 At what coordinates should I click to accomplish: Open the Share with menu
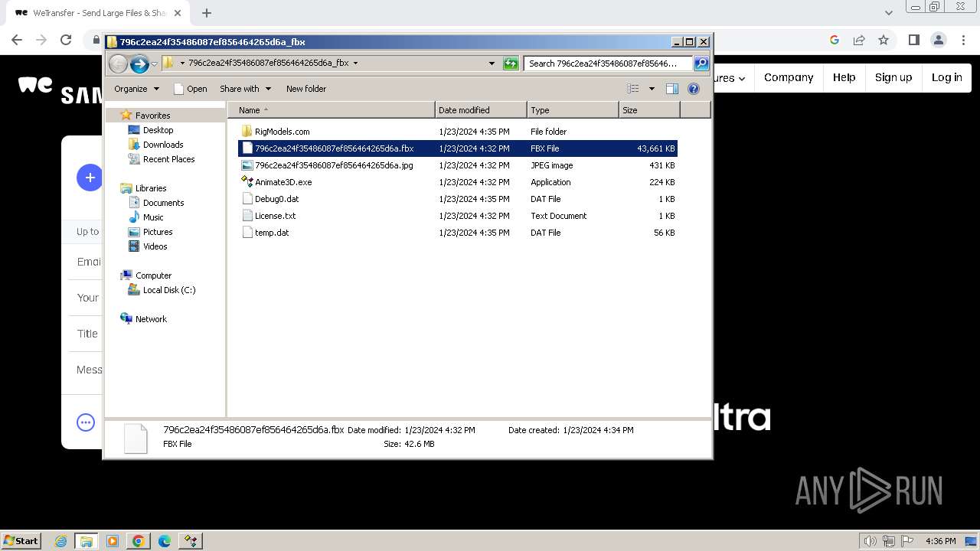(x=245, y=89)
